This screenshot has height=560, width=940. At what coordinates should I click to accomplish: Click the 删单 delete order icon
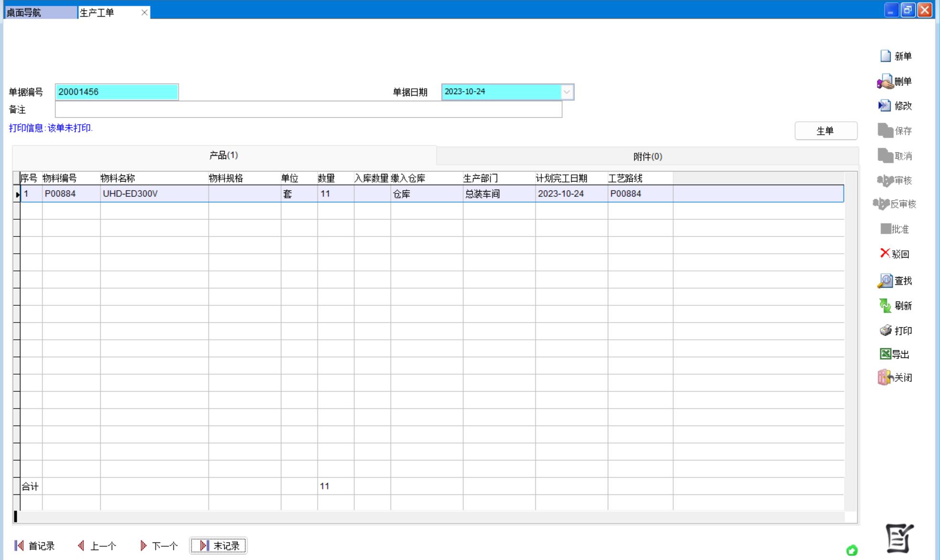click(x=885, y=82)
